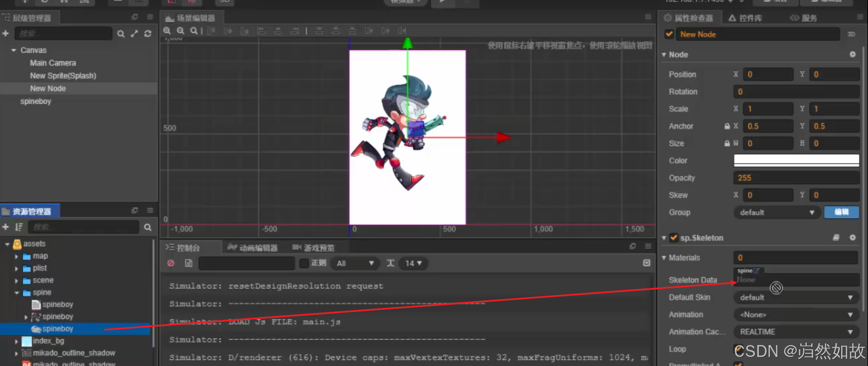Select mikado_outline_shadow font asset with expander

[x=74, y=353]
